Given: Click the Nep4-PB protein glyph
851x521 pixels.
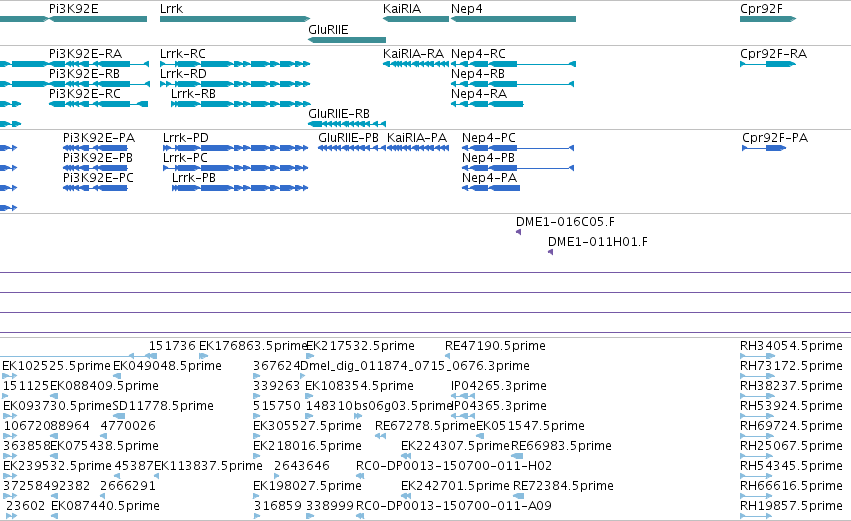Looking at the screenshot, I should pos(518,168).
